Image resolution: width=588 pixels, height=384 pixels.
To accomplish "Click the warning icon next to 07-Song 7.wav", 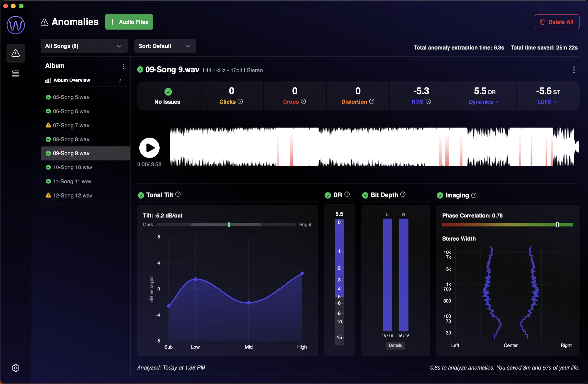I will pos(48,125).
